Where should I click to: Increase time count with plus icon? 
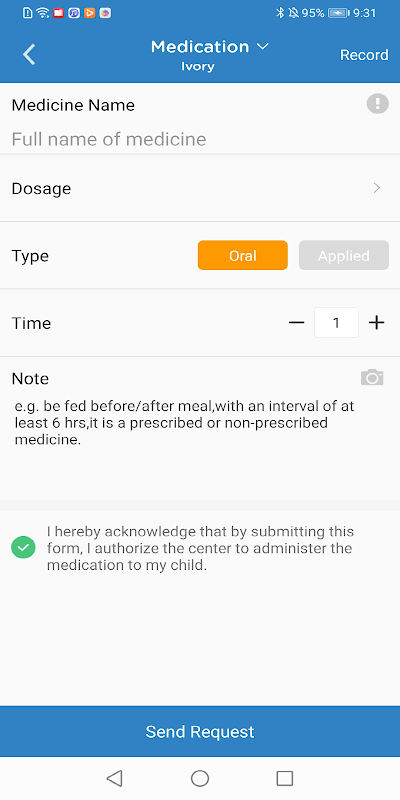(x=376, y=322)
